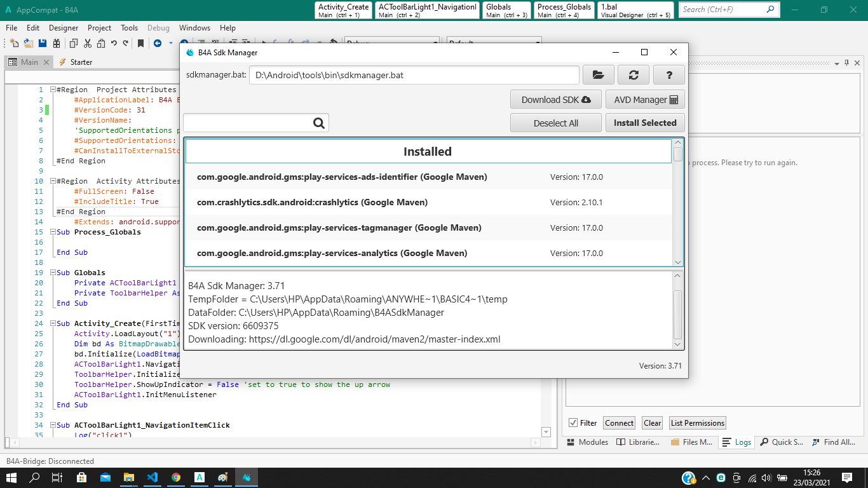
Task: Click inside the SDK Manager search field
Action: 248,122
